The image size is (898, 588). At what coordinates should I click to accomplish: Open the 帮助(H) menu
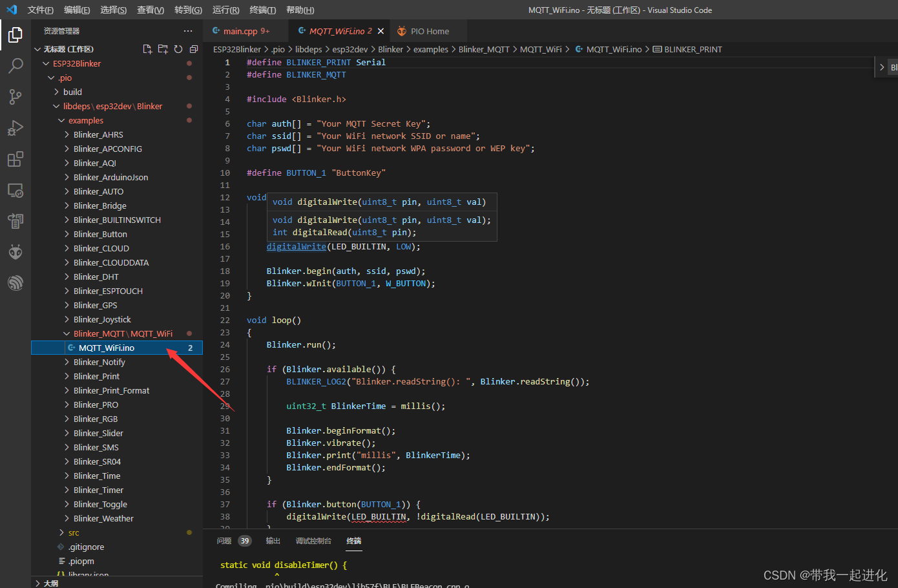(300, 10)
